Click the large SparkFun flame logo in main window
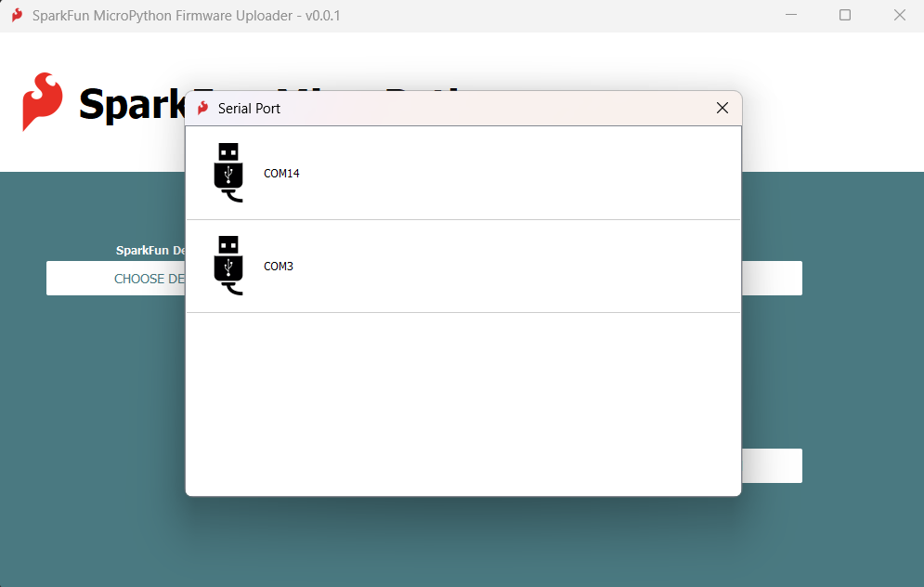This screenshot has width=924, height=587. [x=42, y=101]
